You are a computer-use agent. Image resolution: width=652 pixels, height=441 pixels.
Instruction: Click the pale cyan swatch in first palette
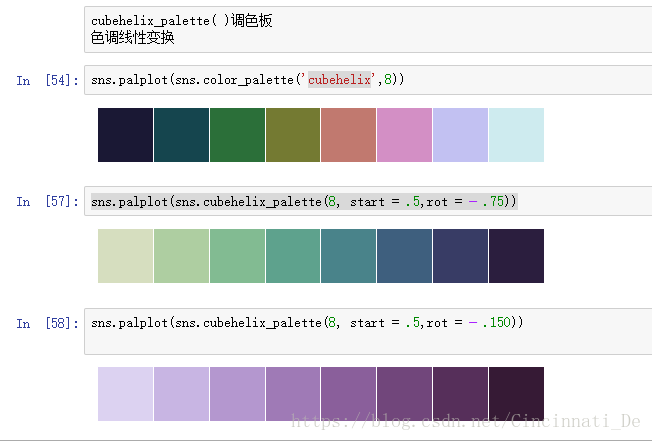point(516,135)
